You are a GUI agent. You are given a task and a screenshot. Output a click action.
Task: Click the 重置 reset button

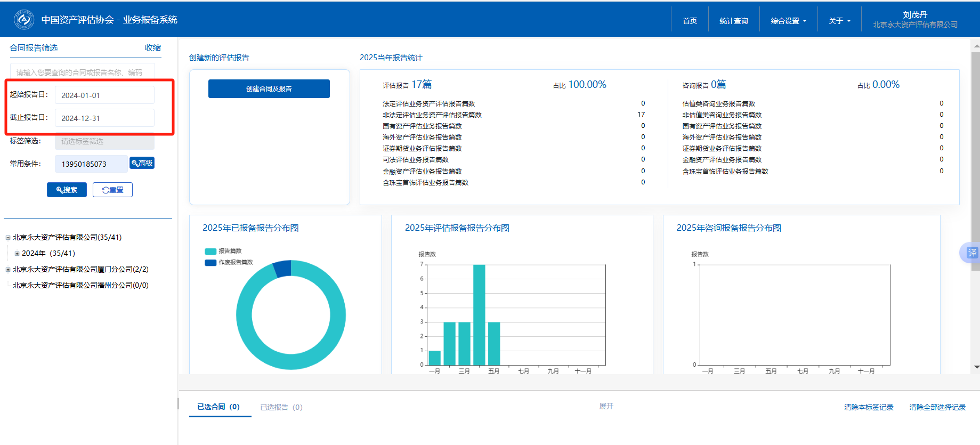click(x=112, y=190)
